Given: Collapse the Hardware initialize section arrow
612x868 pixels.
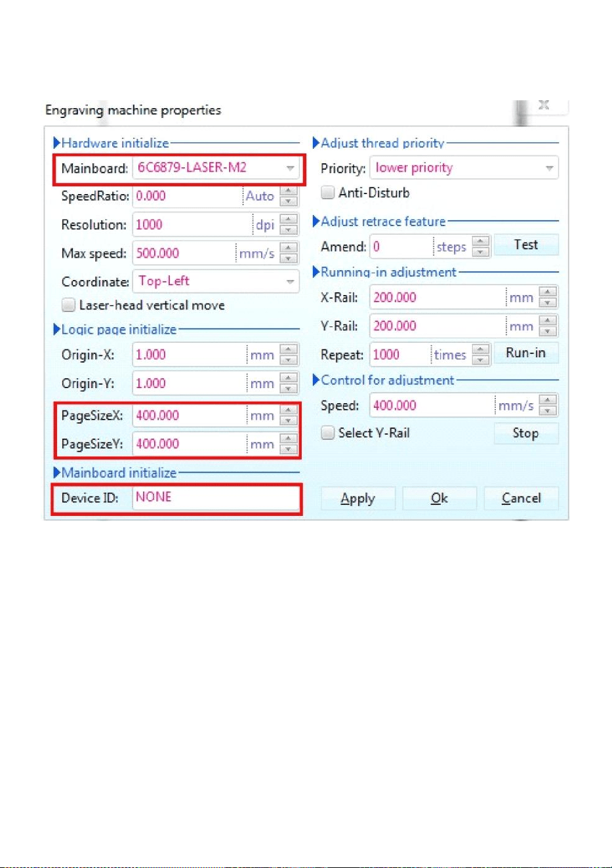Looking at the screenshot, I should 56,143.
